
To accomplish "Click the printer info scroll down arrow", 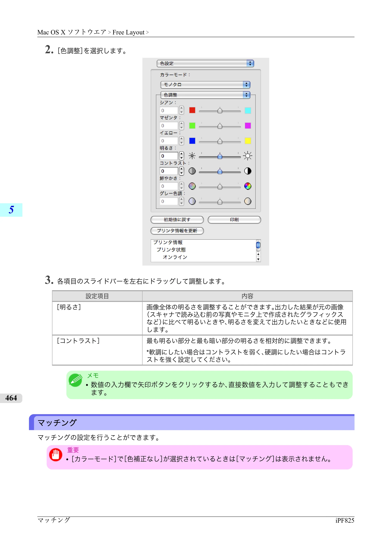I will [x=258, y=260].
